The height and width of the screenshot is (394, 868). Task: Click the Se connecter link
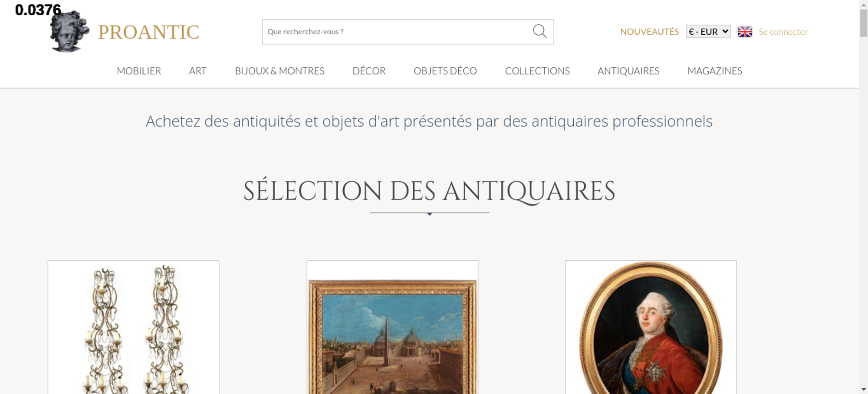[x=783, y=32]
